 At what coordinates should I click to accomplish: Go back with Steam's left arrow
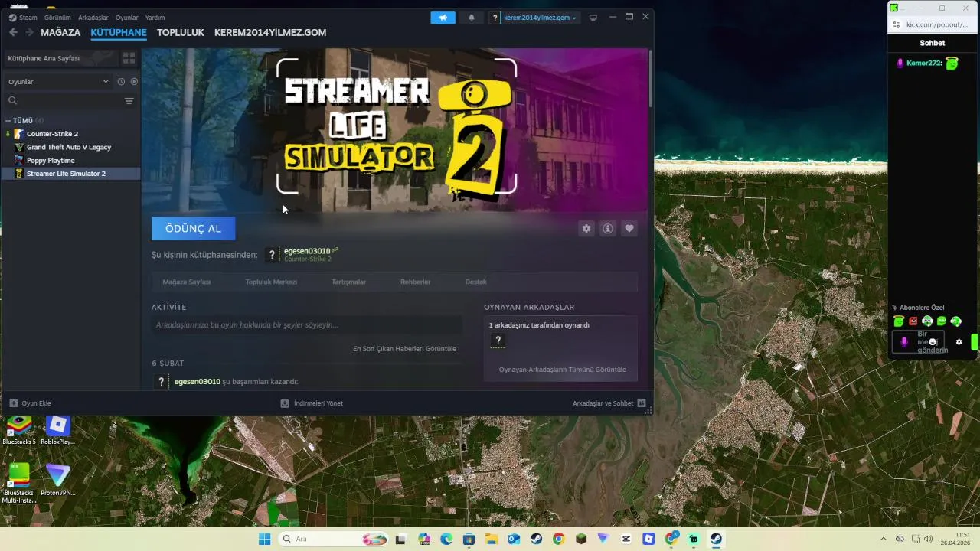[13, 32]
